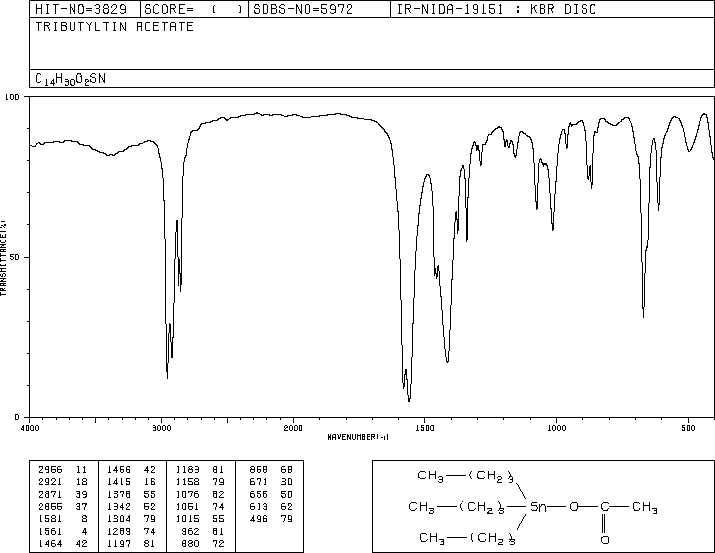The image size is (715, 553).
Task: Click the 4000 tick label on wavenumber axis
Action: point(30,428)
